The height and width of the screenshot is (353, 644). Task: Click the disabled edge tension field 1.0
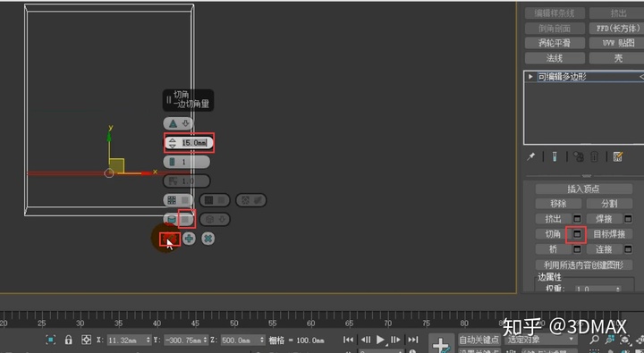pos(186,181)
